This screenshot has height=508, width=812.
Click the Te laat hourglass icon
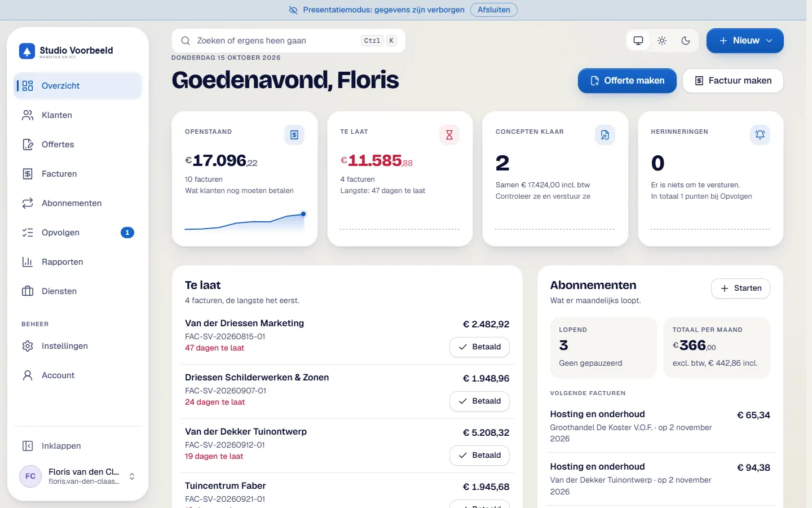click(449, 135)
